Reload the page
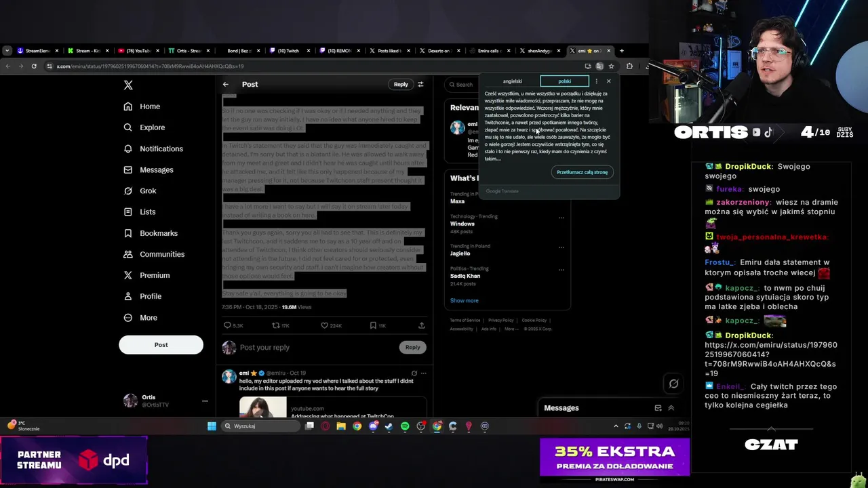This screenshot has width=868, height=488. (x=34, y=66)
